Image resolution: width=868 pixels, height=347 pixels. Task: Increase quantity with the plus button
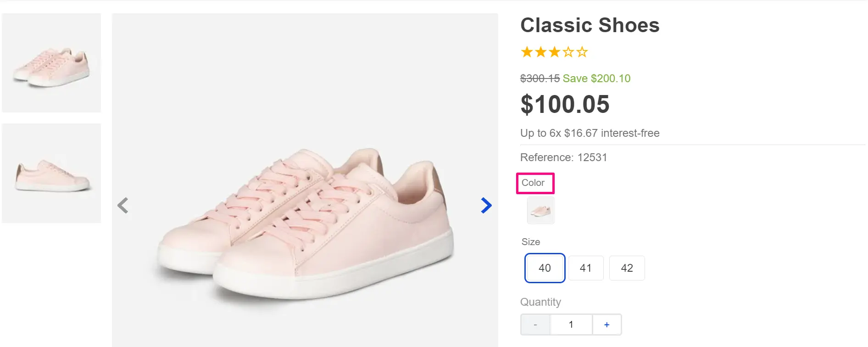606,325
